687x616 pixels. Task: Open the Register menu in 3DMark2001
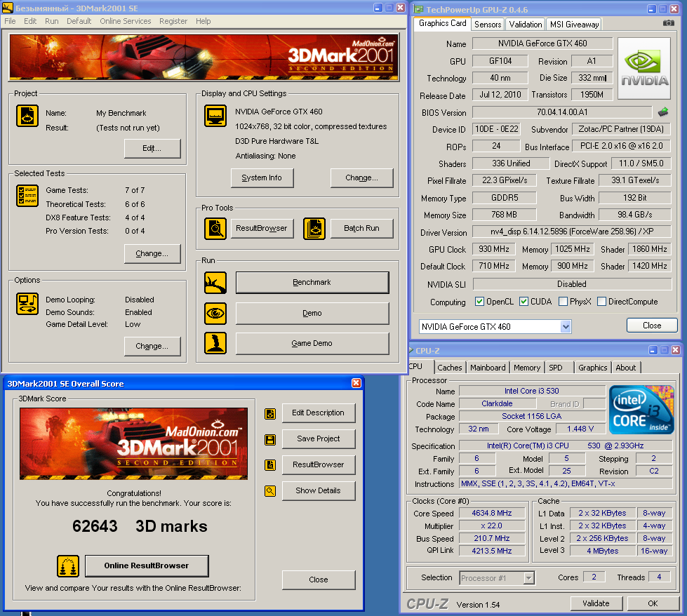coord(173,21)
